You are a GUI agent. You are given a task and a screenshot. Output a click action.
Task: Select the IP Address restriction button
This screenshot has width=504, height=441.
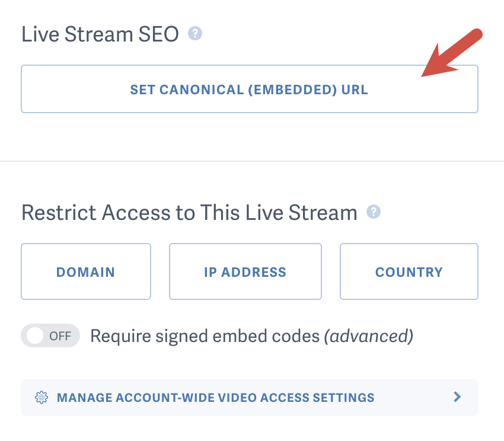click(245, 271)
